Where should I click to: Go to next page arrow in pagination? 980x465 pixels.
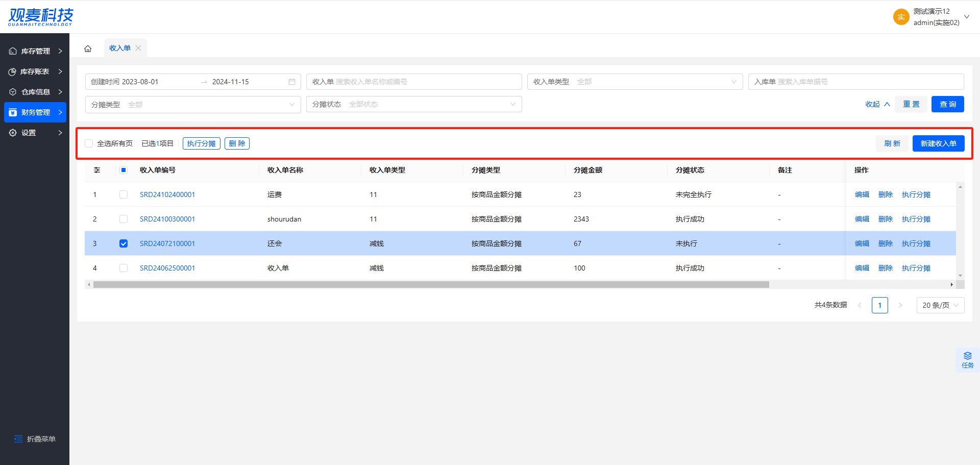tap(900, 305)
